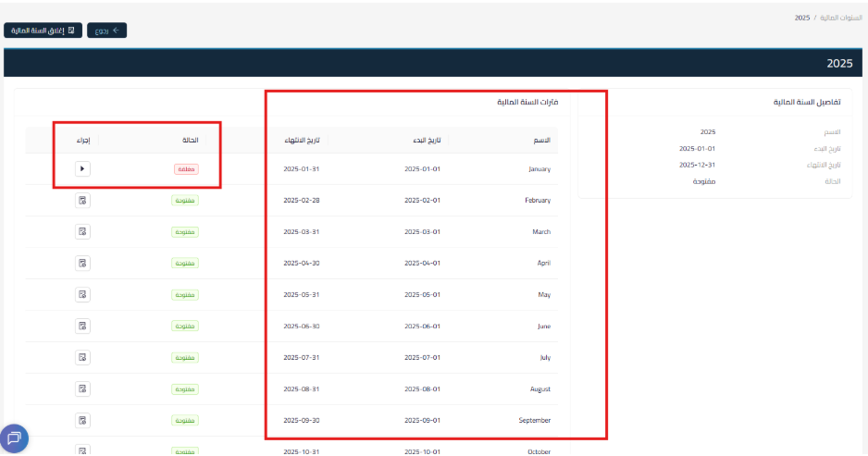The height and width of the screenshot is (456, 868).
Task: Click the March open status badge
Action: tap(185, 232)
